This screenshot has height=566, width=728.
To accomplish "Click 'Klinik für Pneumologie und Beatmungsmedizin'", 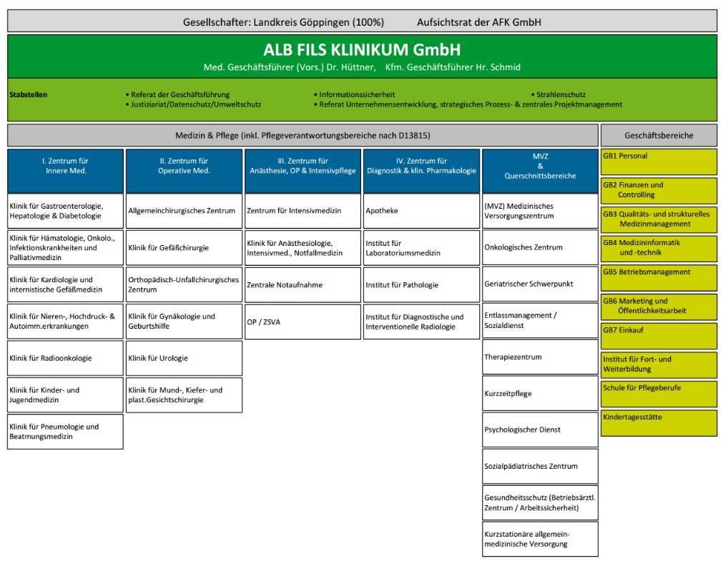I will [66, 432].
